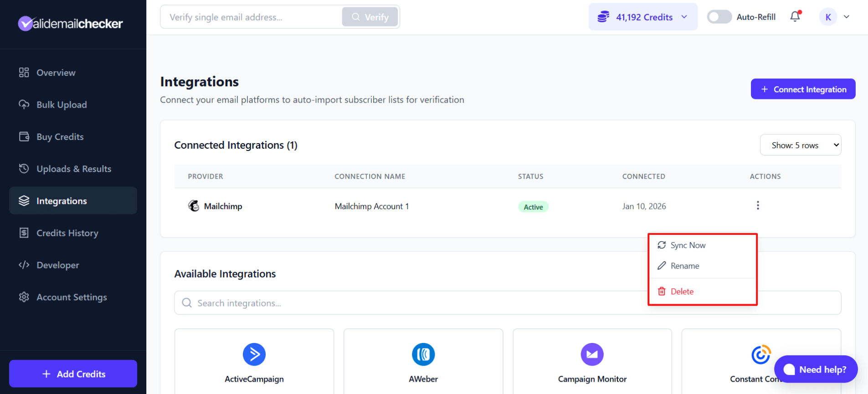Screen dimensions: 868x394
Task: Click the Constant Contact logo icon
Action: click(761, 354)
